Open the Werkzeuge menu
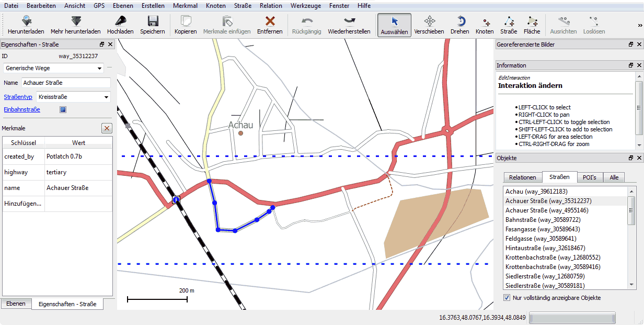This screenshot has height=325, width=644. (x=307, y=6)
